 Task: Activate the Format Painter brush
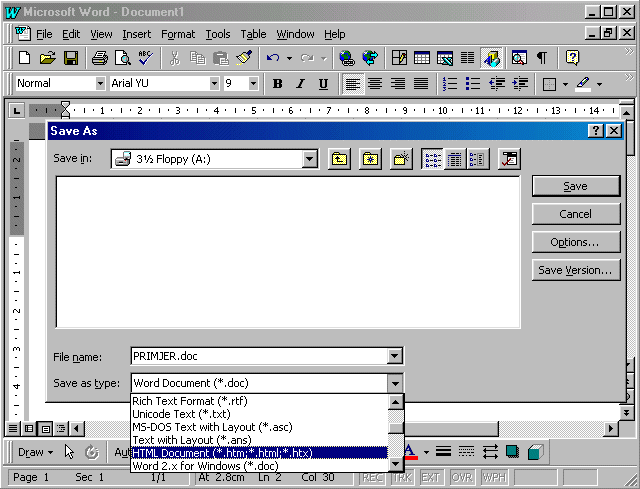tap(244, 58)
